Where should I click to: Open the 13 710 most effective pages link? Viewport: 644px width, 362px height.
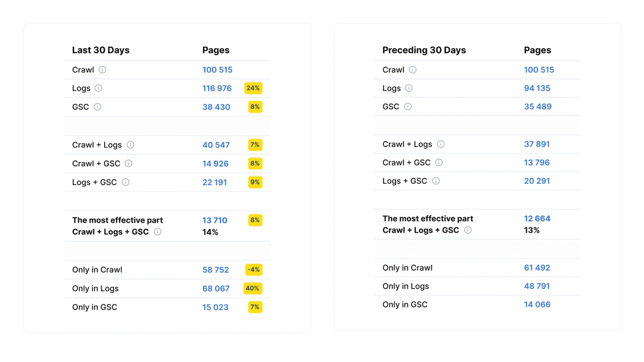(x=215, y=220)
